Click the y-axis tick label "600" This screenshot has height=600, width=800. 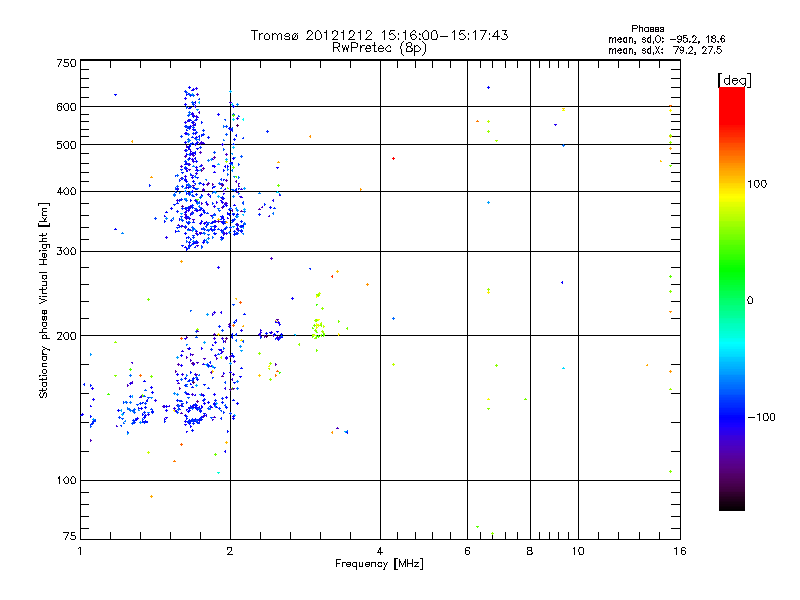tap(66, 107)
